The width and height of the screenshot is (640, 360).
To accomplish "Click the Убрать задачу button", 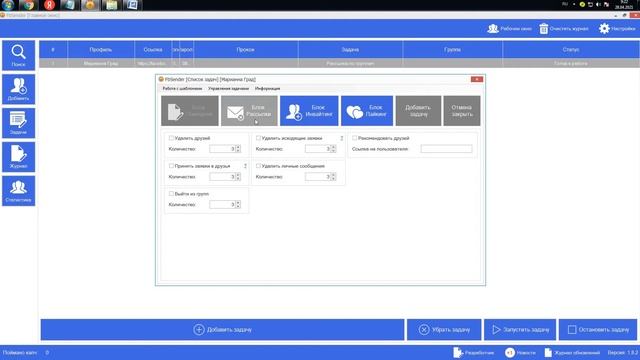I will pos(444,329).
